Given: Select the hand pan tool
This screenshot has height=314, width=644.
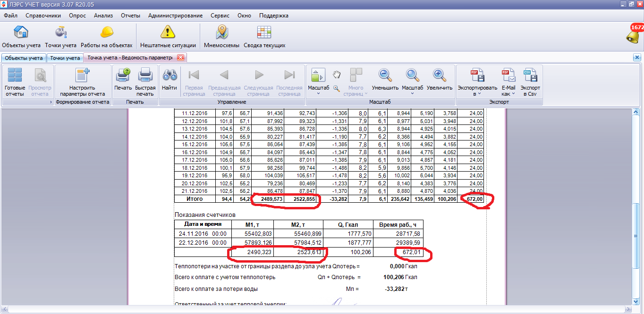Looking at the screenshot, I should pyautogui.click(x=337, y=74).
